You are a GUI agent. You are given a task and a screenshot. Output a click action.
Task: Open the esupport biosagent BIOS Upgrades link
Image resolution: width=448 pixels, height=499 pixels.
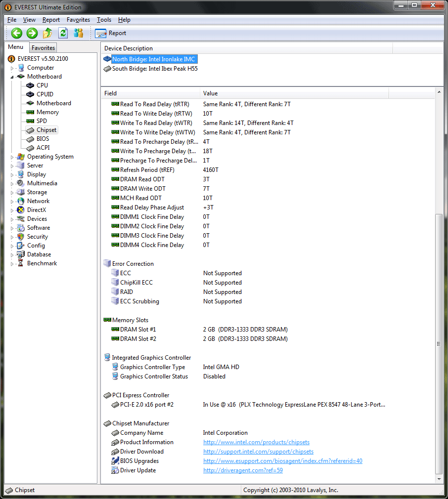[283, 461]
